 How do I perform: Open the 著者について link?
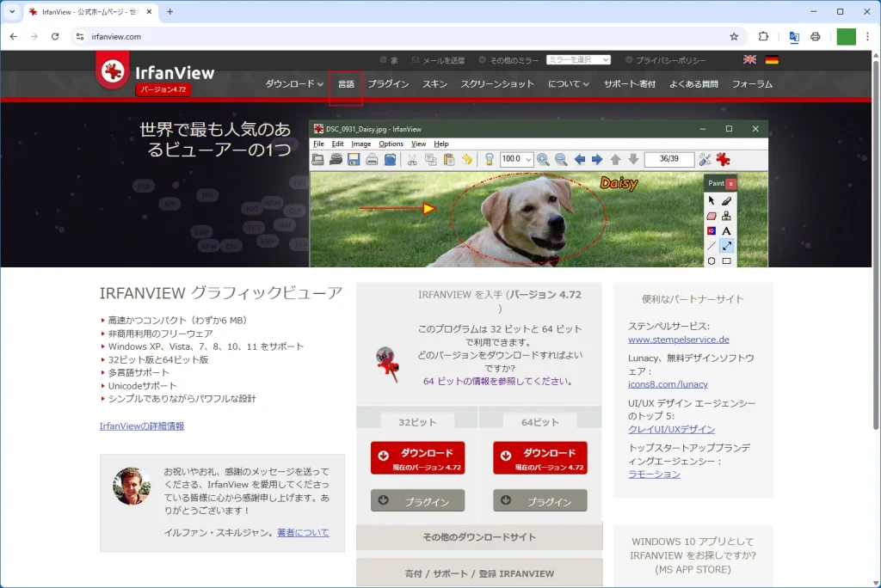(303, 532)
